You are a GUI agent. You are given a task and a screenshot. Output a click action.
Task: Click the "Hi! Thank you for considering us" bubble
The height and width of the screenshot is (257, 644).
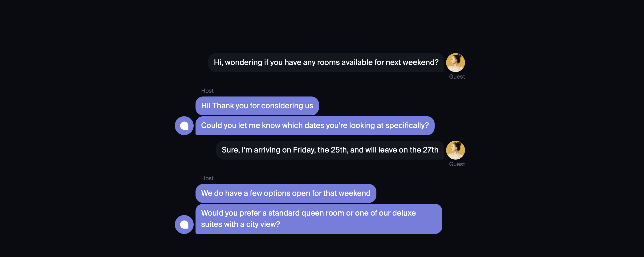coord(257,106)
